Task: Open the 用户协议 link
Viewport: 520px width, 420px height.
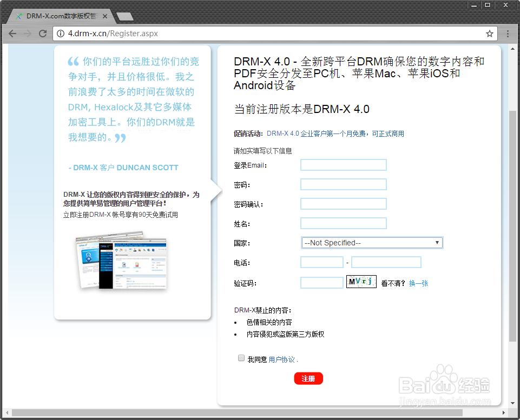Action: click(281, 359)
